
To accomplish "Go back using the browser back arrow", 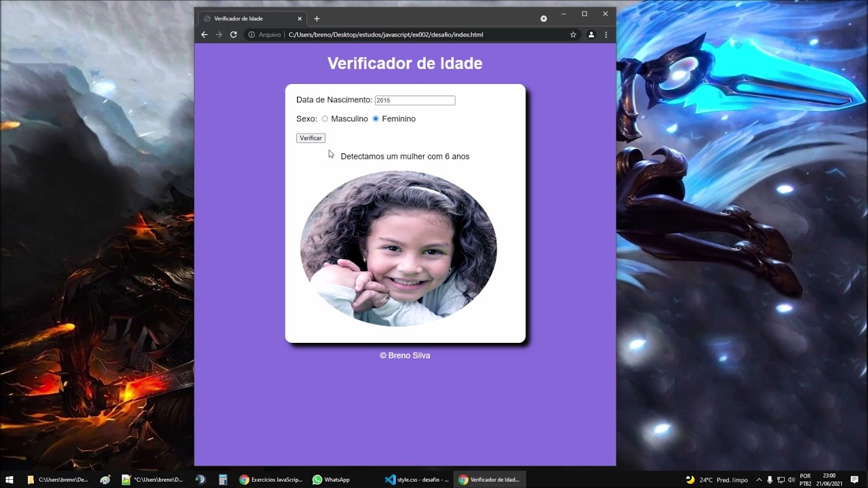I will pos(204,35).
